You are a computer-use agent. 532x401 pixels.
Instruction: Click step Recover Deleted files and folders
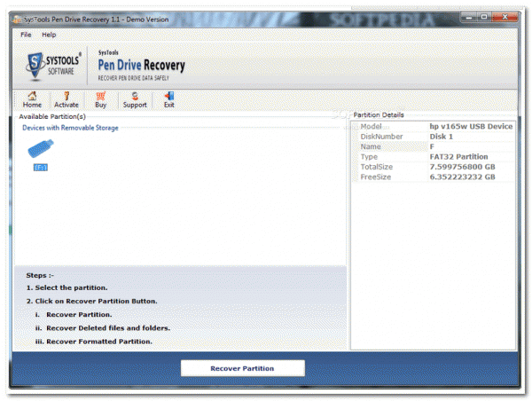tap(108, 328)
